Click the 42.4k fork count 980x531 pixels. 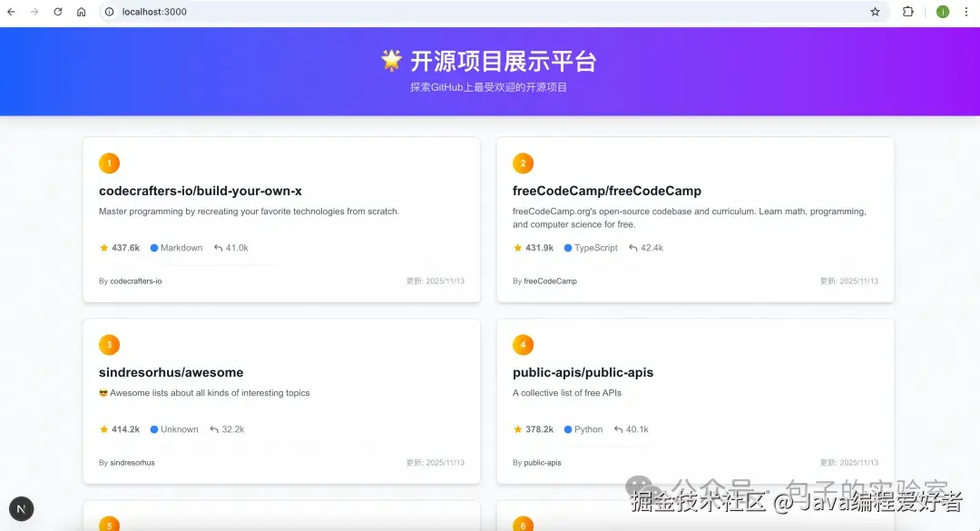(652, 248)
